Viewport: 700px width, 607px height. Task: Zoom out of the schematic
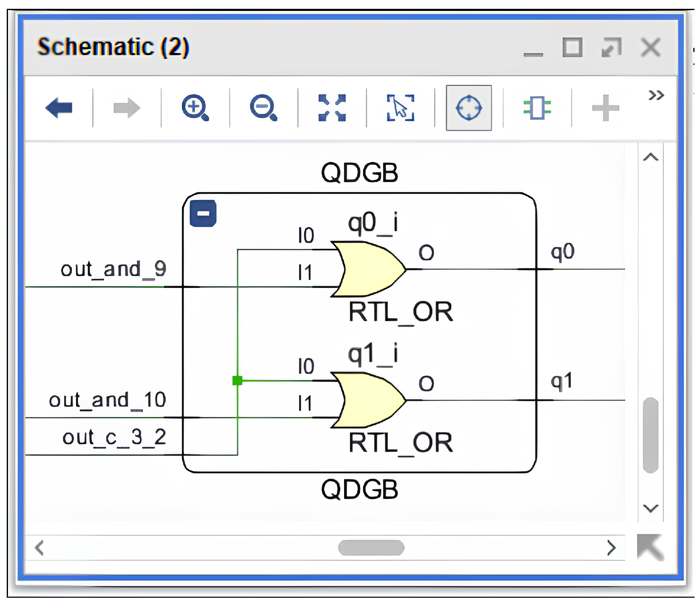pos(263,108)
